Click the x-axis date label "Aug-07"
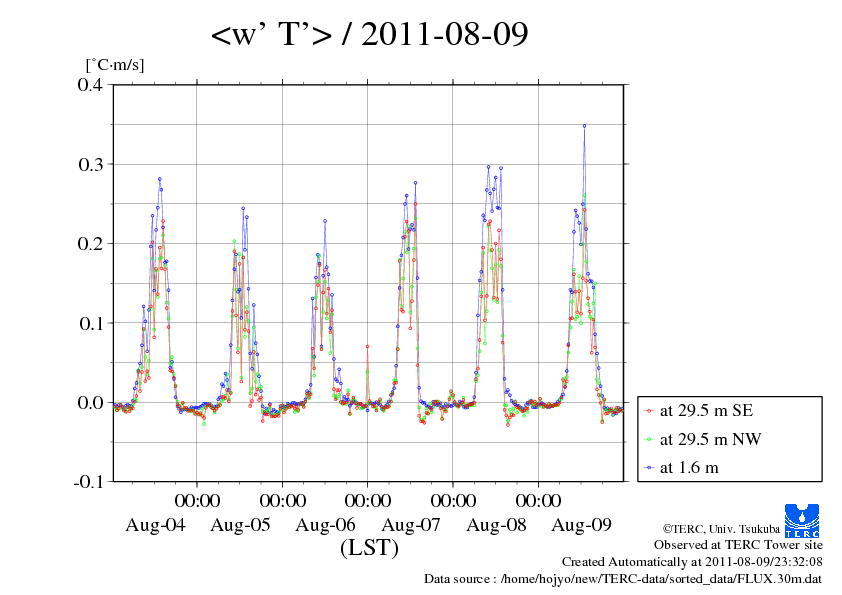 [x=411, y=525]
